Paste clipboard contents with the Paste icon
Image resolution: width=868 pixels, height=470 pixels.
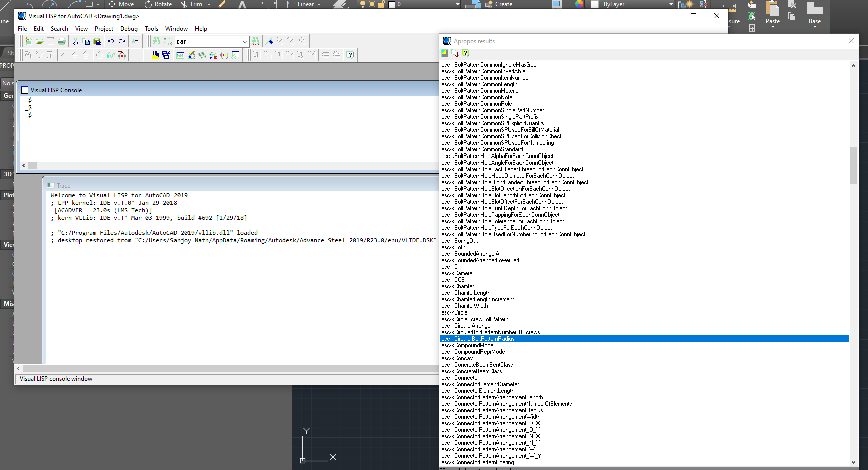pyautogui.click(x=97, y=41)
